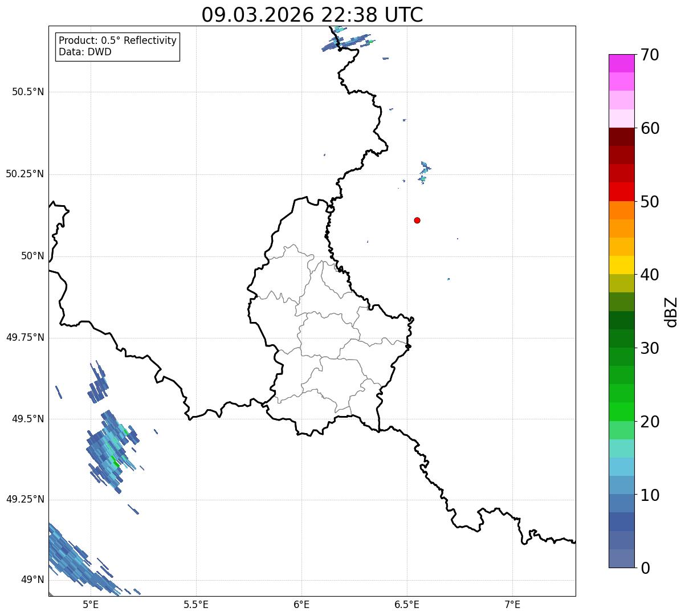The height and width of the screenshot is (616, 685).
Task: Click the 6.5°E longitude label
Action: tap(407, 604)
